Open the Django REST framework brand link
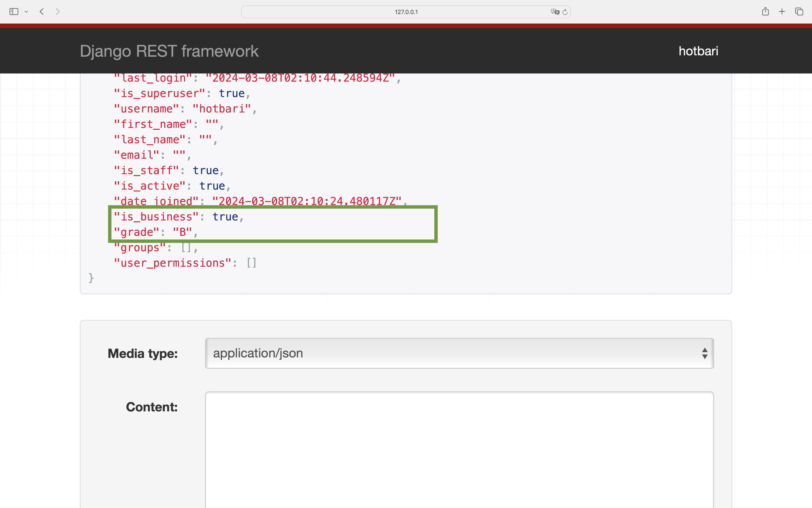812x508 pixels. (169, 51)
